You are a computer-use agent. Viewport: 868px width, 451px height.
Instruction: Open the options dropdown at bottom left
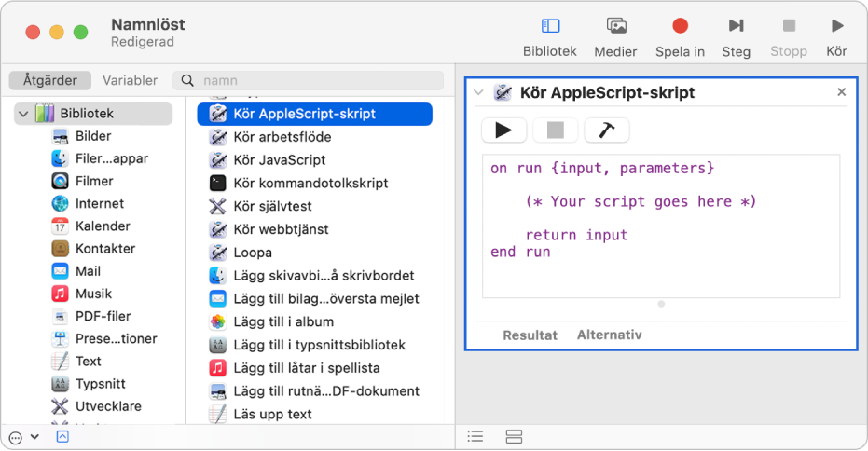(24, 436)
